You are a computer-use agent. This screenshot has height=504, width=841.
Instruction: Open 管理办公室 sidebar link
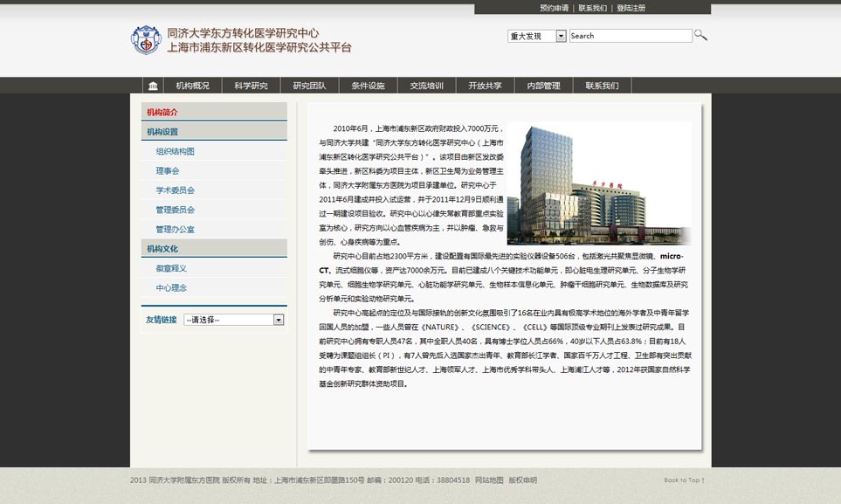(x=176, y=229)
